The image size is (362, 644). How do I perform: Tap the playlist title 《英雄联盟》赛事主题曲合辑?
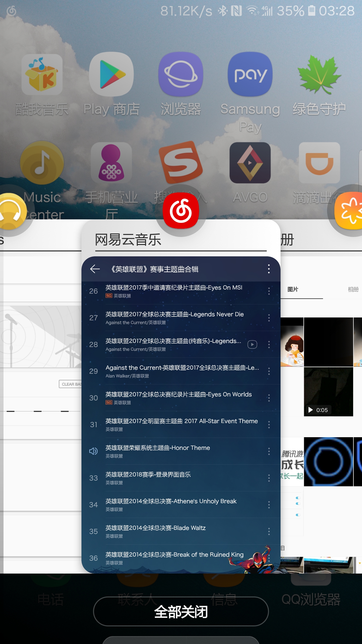(x=154, y=269)
